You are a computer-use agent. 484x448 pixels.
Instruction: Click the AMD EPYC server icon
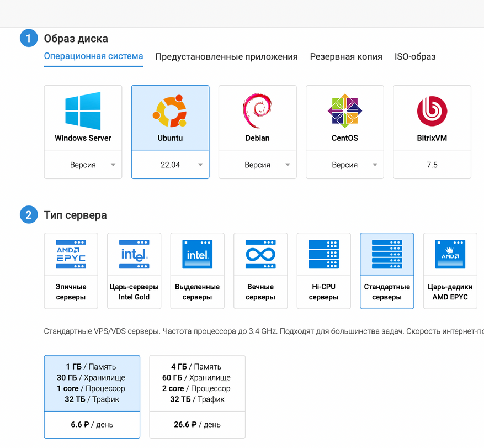[x=71, y=254]
